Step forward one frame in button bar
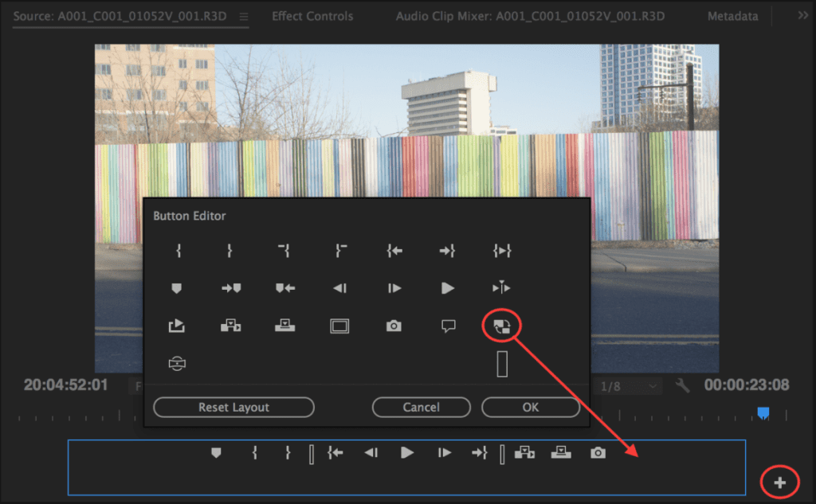The width and height of the screenshot is (816, 504). click(444, 453)
